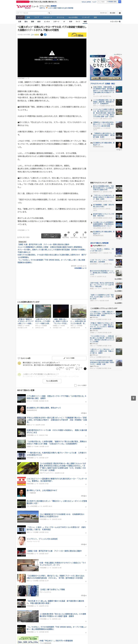Select the 速報 tab

[x=28, y=17]
